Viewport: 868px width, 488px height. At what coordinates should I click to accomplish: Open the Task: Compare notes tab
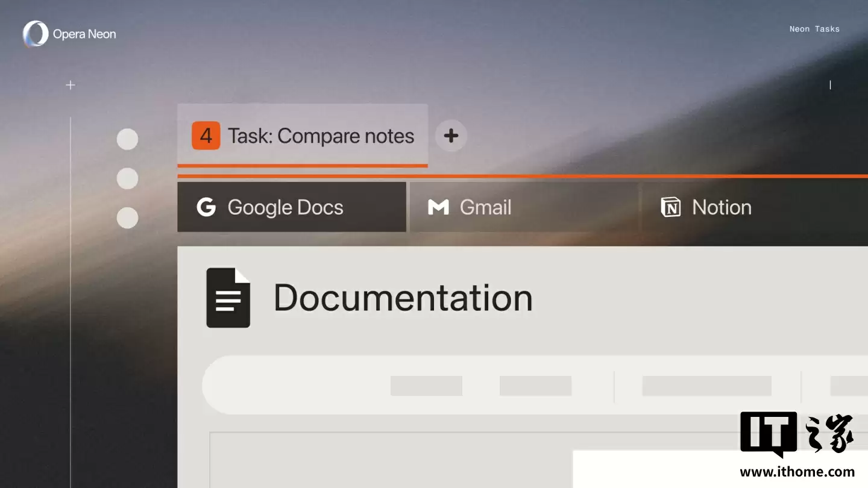[x=321, y=136]
